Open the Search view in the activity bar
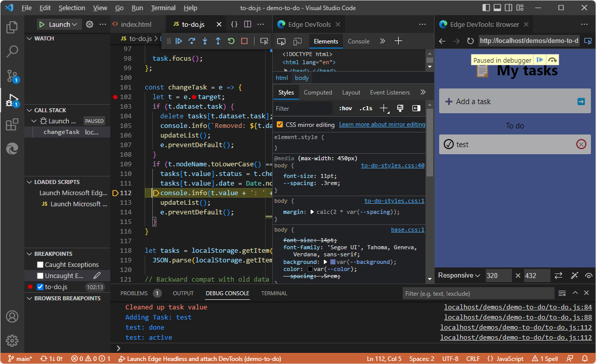Screen dimensions: 596x364 pyautogui.click(x=12, y=51)
